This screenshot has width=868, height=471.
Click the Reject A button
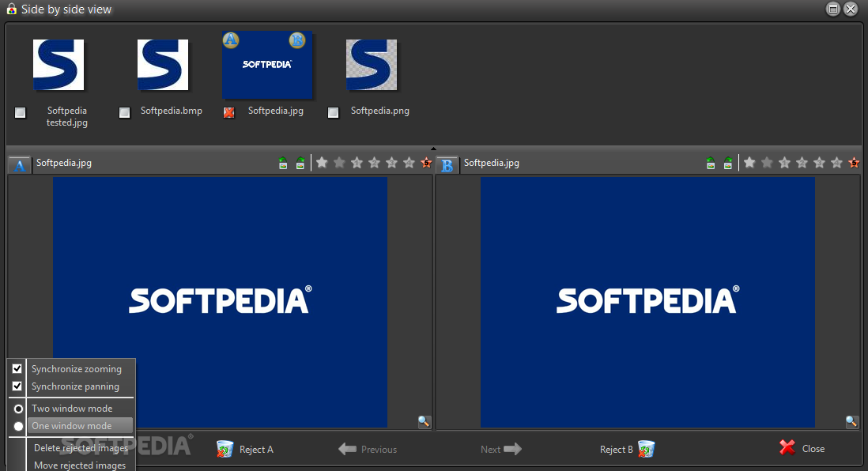[245, 449]
